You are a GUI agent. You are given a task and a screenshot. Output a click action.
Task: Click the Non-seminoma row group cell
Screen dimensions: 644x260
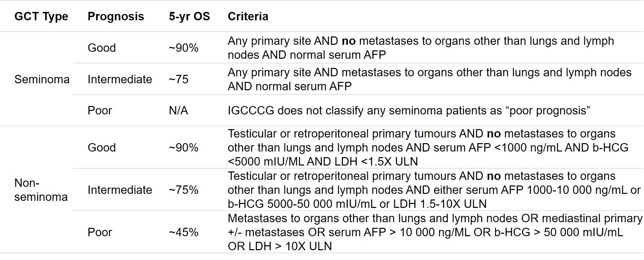point(41,190)
